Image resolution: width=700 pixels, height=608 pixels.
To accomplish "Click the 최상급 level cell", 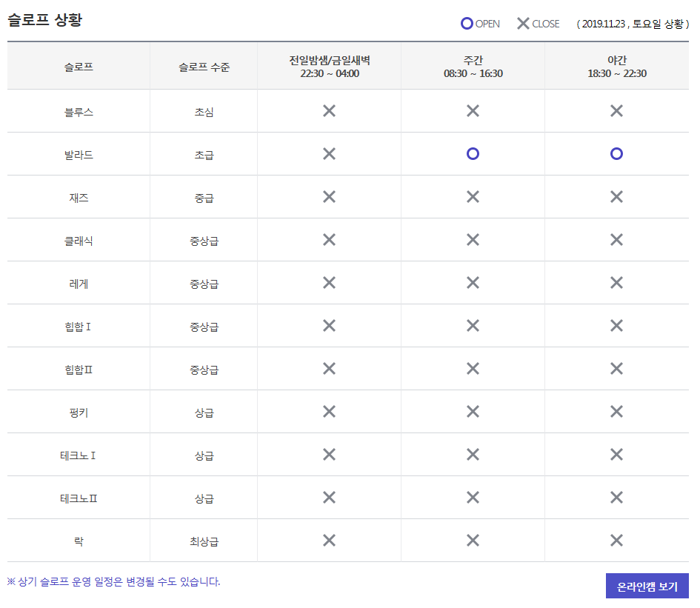I will coord(204,541).
